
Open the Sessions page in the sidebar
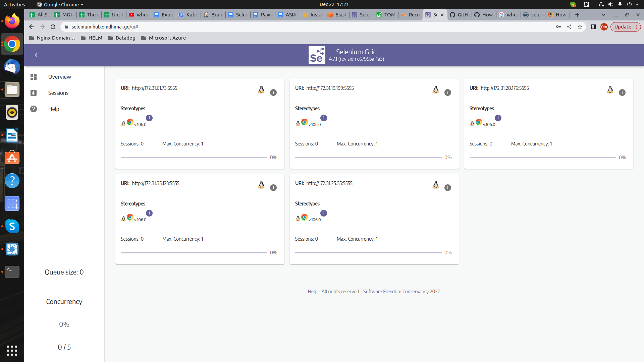pos(58,93)
